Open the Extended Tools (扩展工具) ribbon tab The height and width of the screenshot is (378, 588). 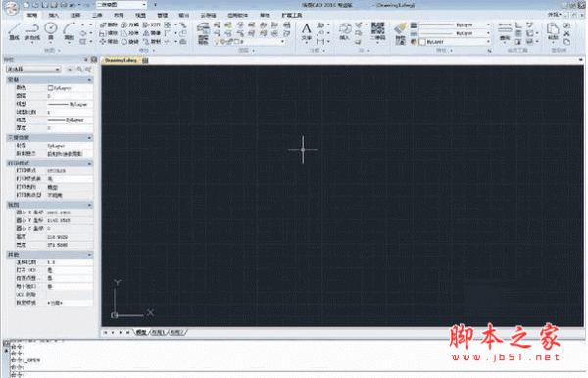[292, 15]
